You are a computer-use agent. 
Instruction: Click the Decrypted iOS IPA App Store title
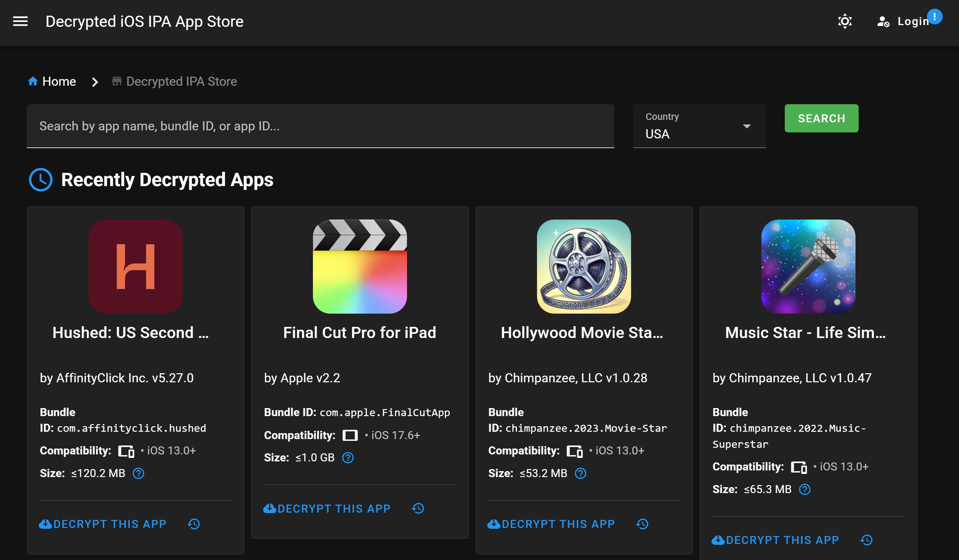(144, 21)
